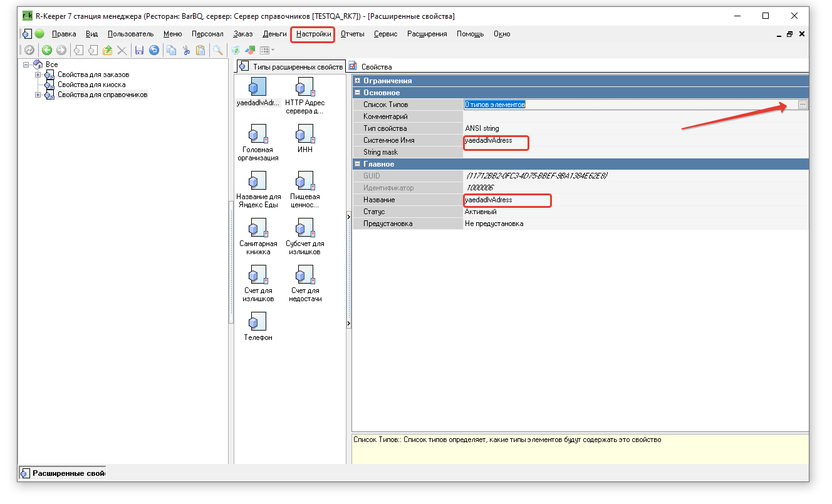Expand the Свойства для заказов tree node
The height and width of the screenshot is (504, 832).
[38, 75]
